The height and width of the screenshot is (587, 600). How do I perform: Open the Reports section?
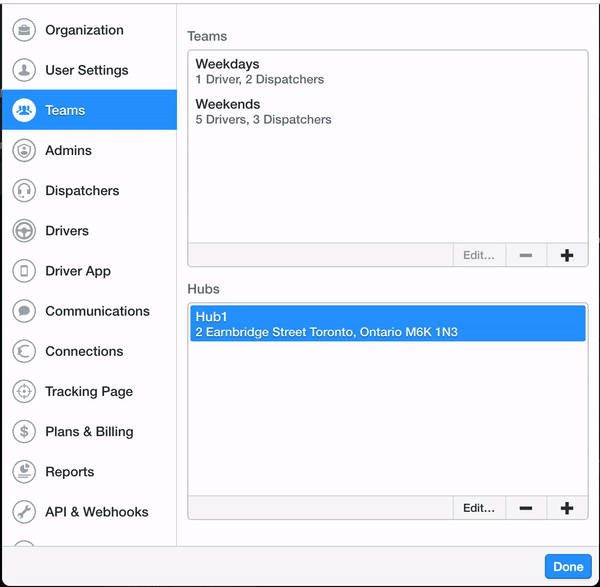90,472
